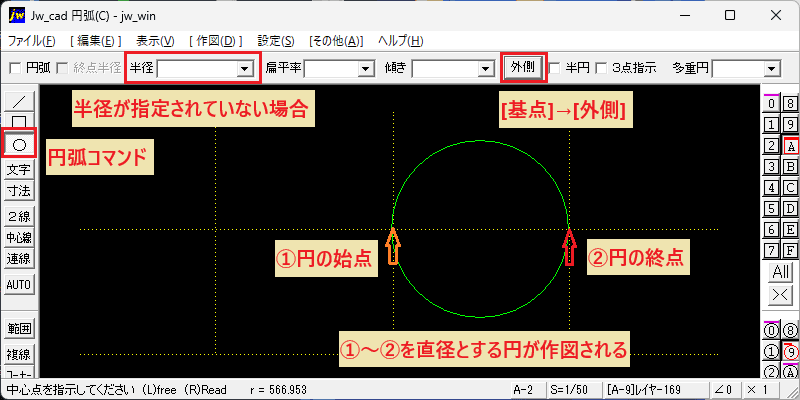This screenshot has width=800, height=400.
Task: Click layer 9 button in layer bar
Action: 790,124
